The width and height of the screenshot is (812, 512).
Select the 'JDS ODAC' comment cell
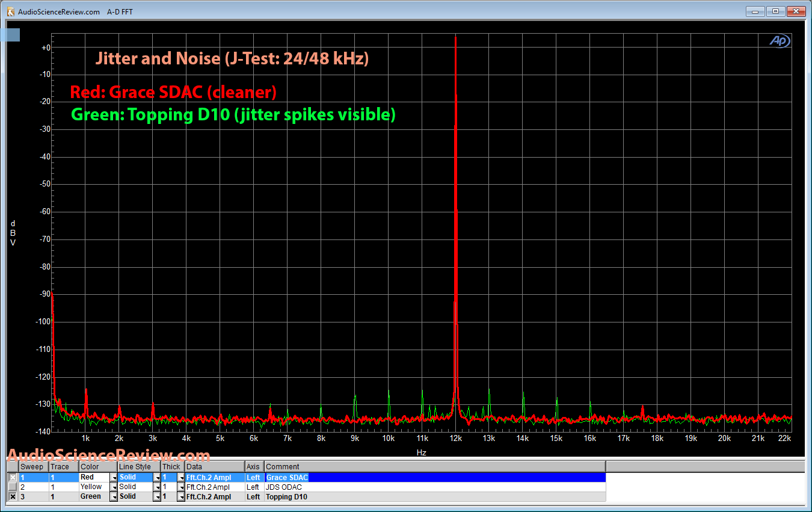[x=435, y=487]
